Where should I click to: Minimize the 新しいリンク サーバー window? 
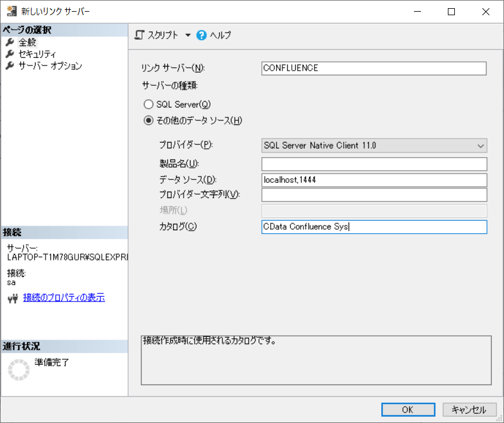[x=417, y=12]
